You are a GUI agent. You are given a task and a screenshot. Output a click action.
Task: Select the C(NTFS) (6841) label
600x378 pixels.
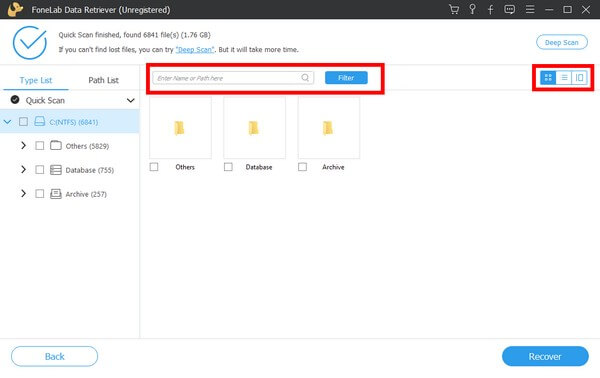click(73, 122)
